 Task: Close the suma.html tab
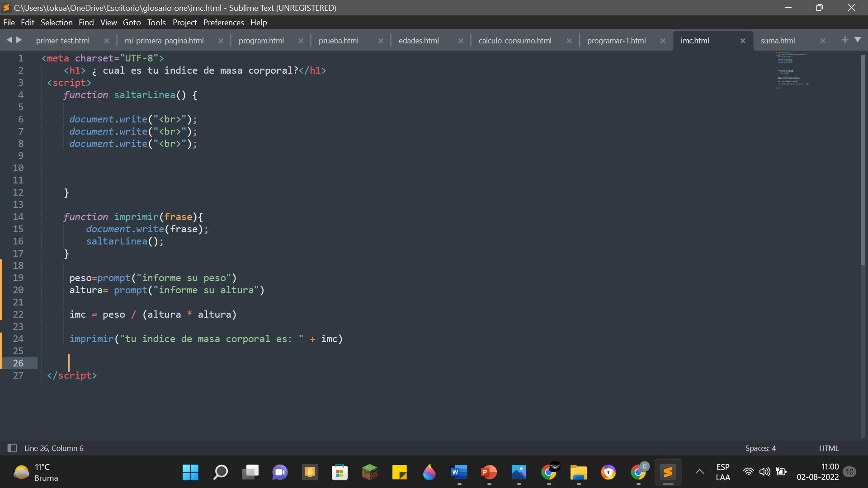(x=823, y=41)
